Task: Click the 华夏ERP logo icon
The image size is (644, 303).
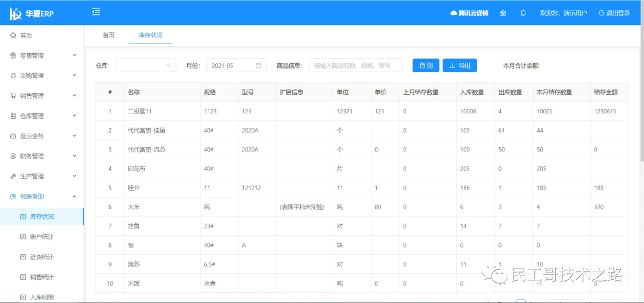Action: coord(15,14)
